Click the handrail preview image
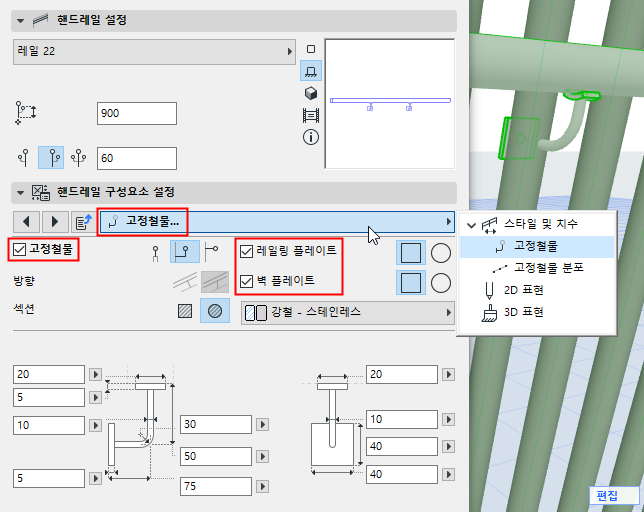644x512 pixels. (390, 103)
